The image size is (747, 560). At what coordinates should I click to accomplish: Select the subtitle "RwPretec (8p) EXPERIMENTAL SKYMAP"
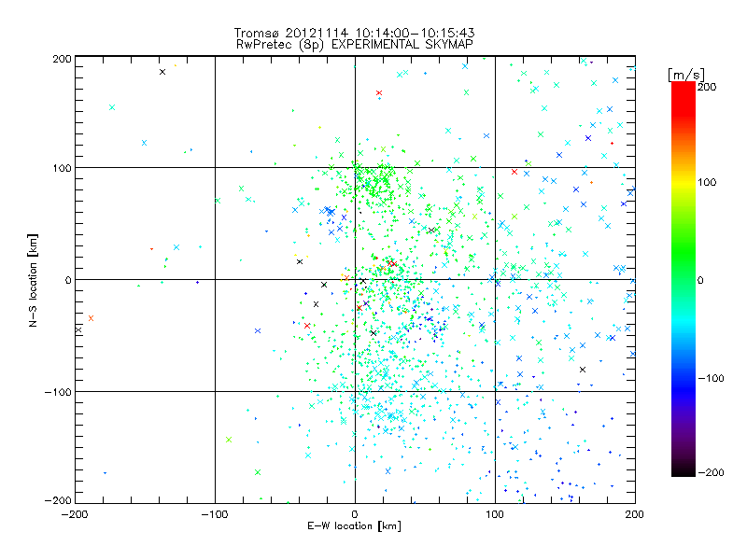coord(354,45)
